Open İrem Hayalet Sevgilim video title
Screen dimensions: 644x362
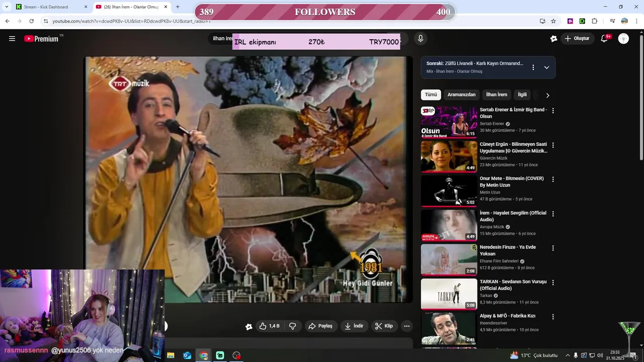tap(513, 216)
